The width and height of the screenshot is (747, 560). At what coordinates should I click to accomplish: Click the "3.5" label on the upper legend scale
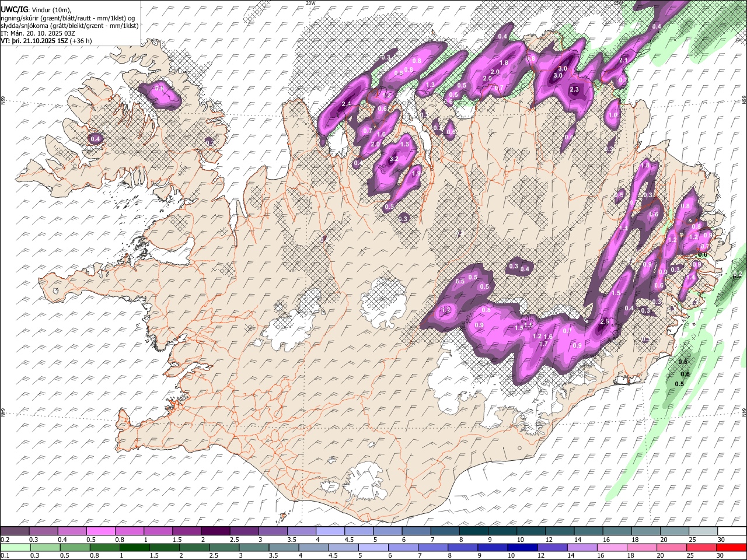[291, 540]
